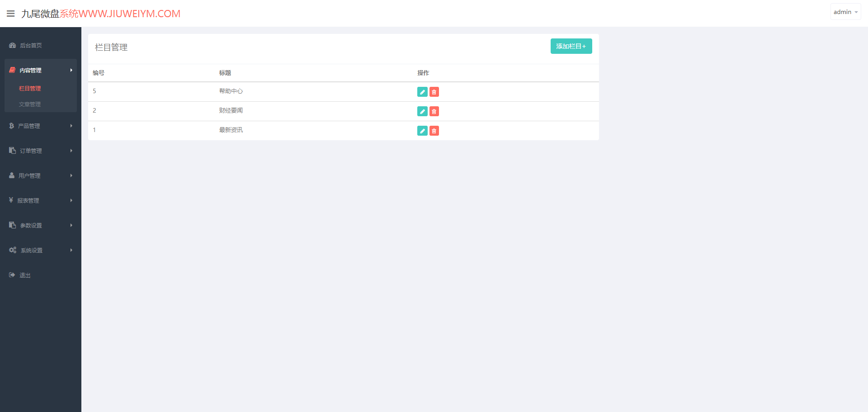Toggle the hamburger sidebar menu icon
The width and height of the screenshot is (868, 412).
11,14
